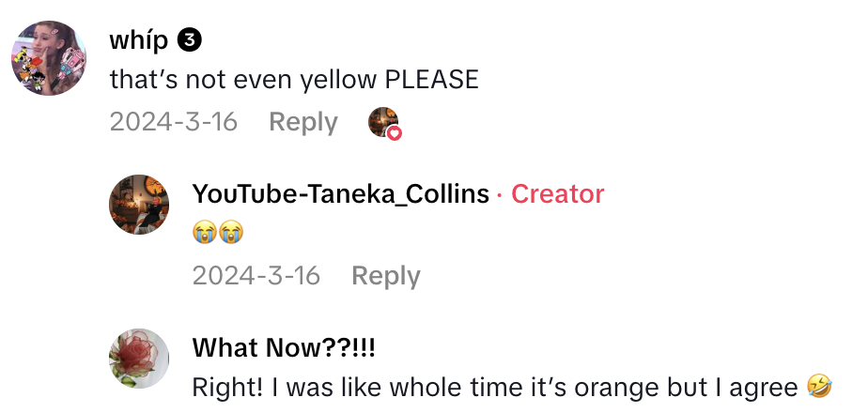Click the 'that's not even yellow' comment
The width and height of the screenshot is (868, 413).
(x=294, y=80)
